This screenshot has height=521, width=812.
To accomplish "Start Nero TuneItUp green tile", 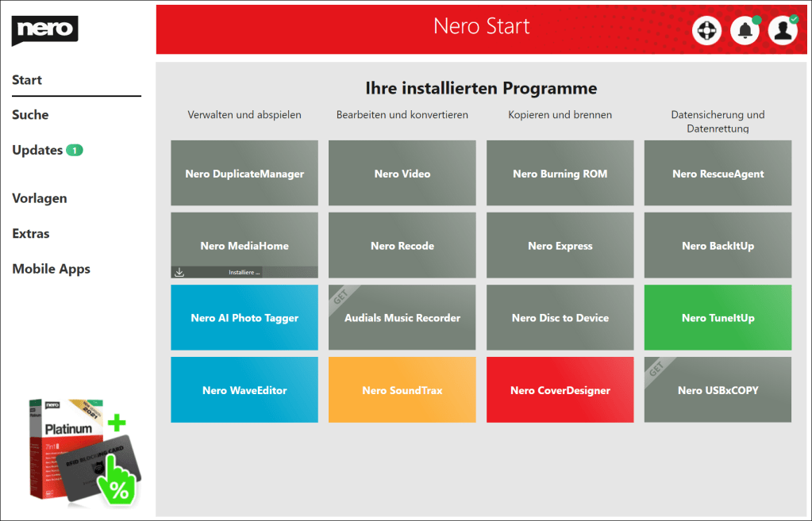I will 718,318.
